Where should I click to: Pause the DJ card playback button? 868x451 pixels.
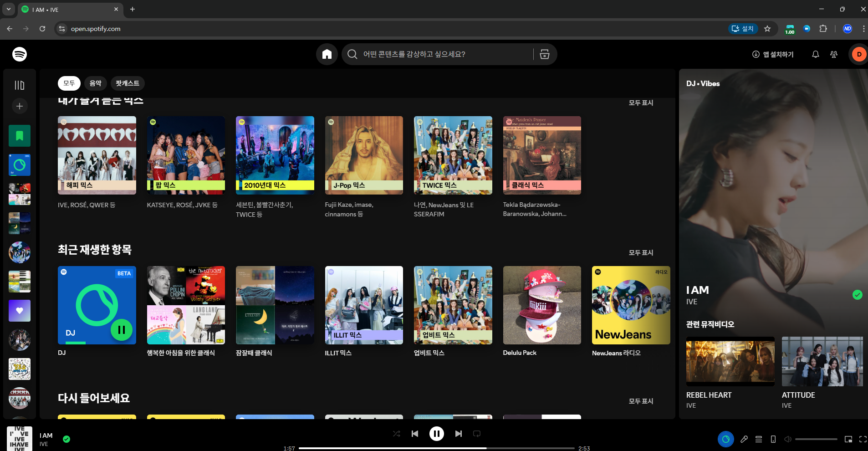(x=122, y=330)
